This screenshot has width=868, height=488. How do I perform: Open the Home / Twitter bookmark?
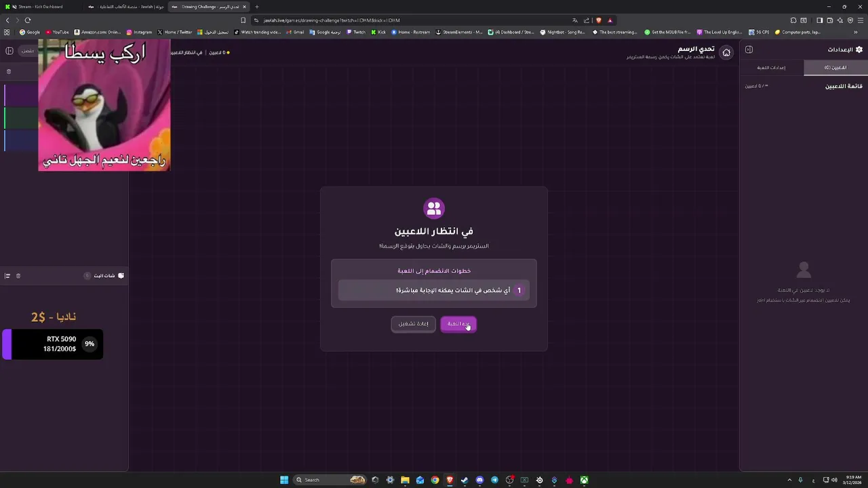(175, 32)
